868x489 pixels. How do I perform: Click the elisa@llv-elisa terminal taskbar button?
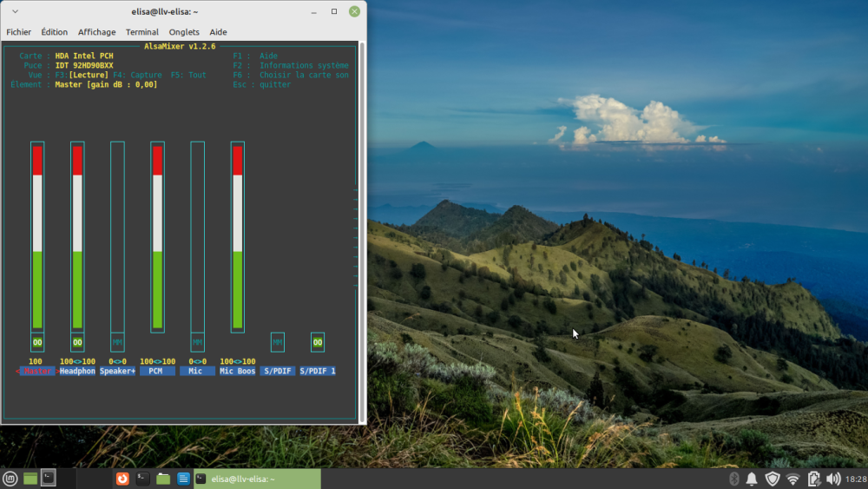pos(255,479)
